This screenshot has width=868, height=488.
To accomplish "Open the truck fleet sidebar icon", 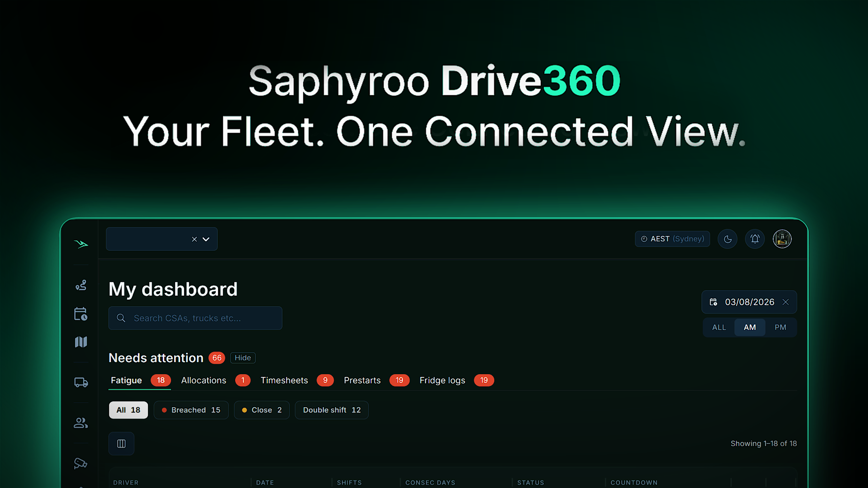I will click(81, 382).
